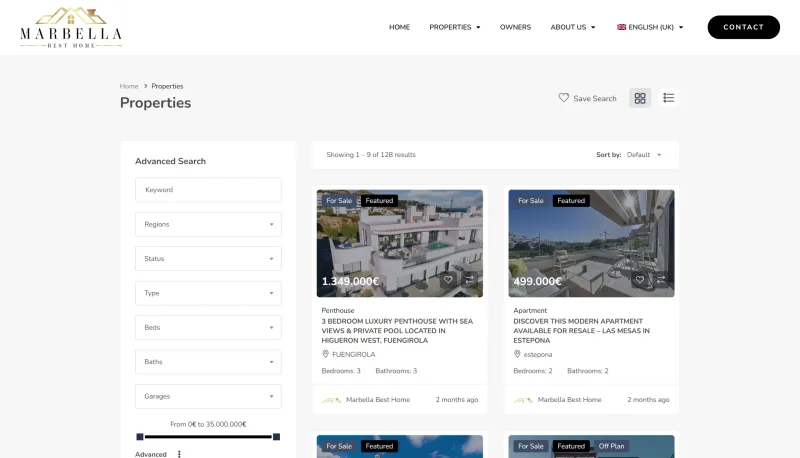Click the right price range slider handle
Viewport: 800px width, 458px height.
(x=276, y=437)
